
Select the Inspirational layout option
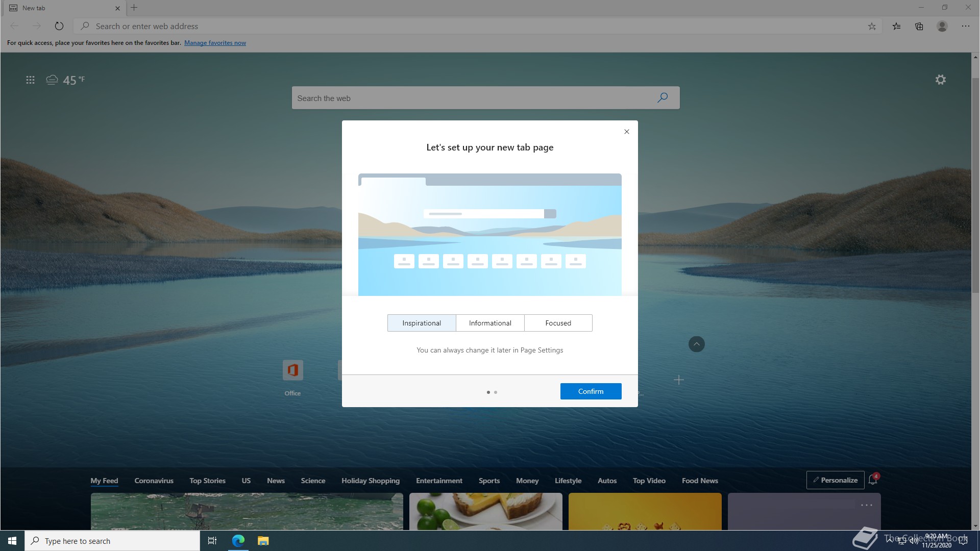(x=422, y=323)
